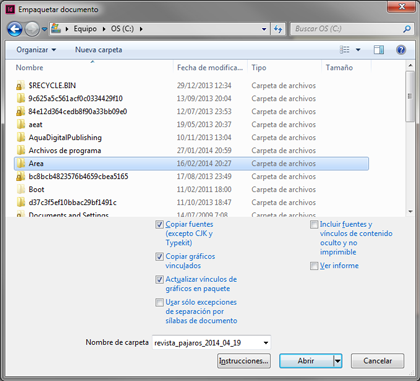This screenshot has width=420, height=381.
Task: Select folder icon of bc8bcb4823576b4659cbea5165
Action: pos(21,177)
